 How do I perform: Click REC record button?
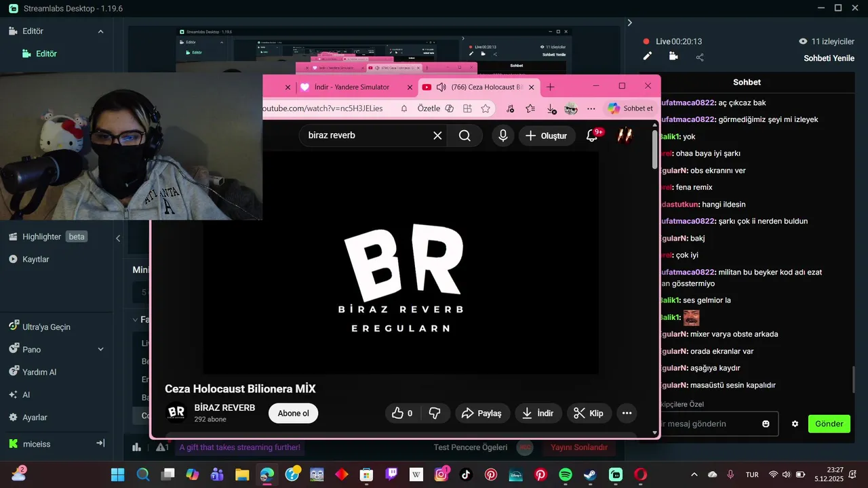pyautogui.click(x=524, y=447)
